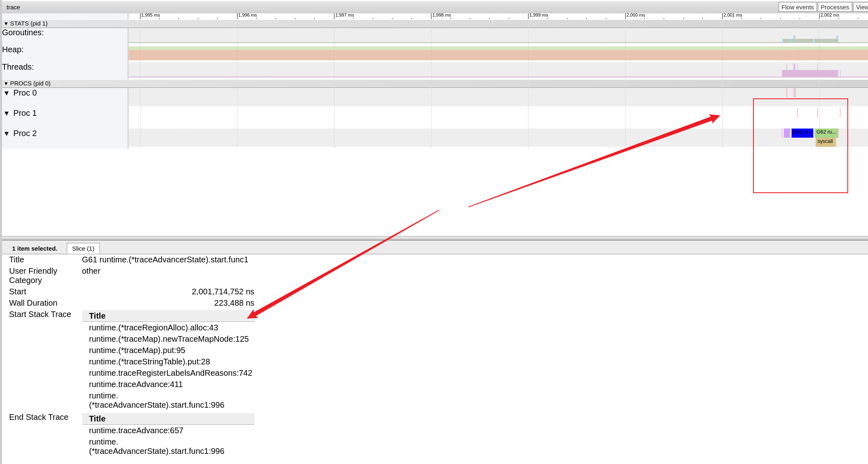Image resolution: width=868 pixels, height=464 pixels.
Task: Collapse the Proc 2 row arrow
Action: click(x=6, y=134)
